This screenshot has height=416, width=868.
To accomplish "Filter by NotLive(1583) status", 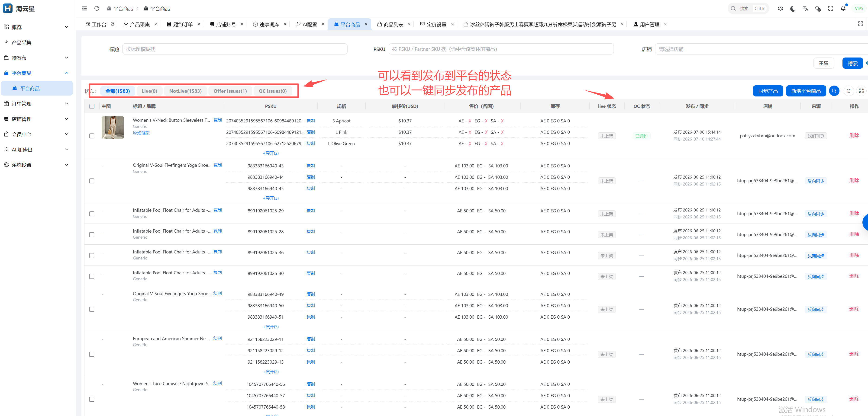I will pyautogui.click(x=185, y=91).
